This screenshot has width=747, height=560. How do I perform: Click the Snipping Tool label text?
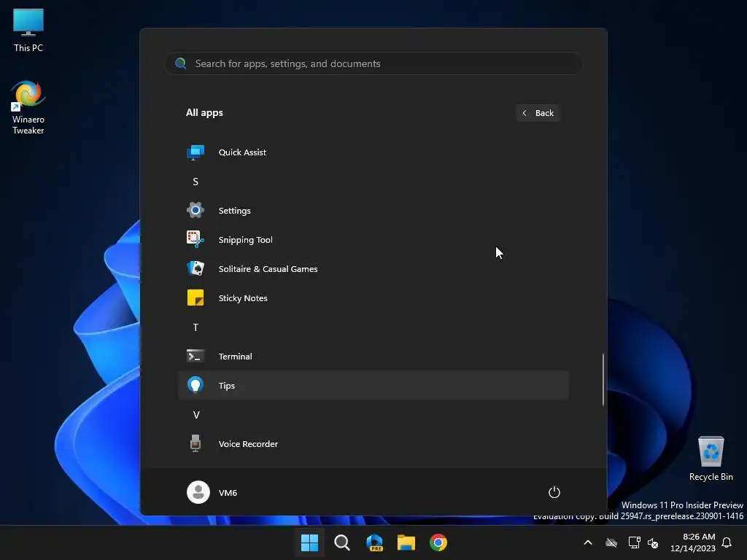(245, 239)
